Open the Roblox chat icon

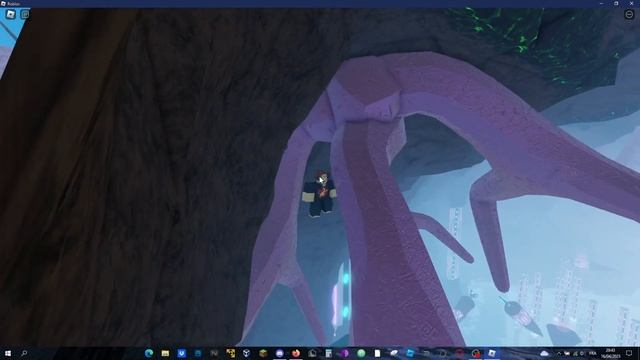(25, 15)
